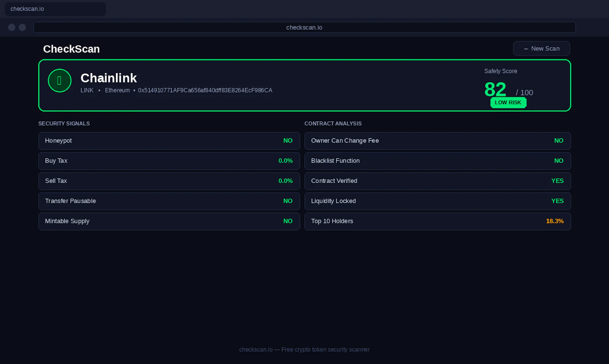Image resolution: width=609 pixels, height=364 pixels.
Task: Select the LINK ticker symbol
Action: click(87, 91)
